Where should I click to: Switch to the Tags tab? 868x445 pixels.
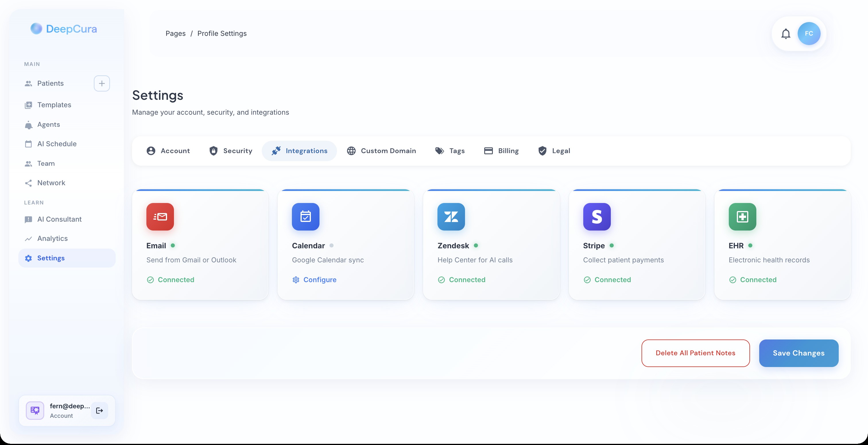450,151
